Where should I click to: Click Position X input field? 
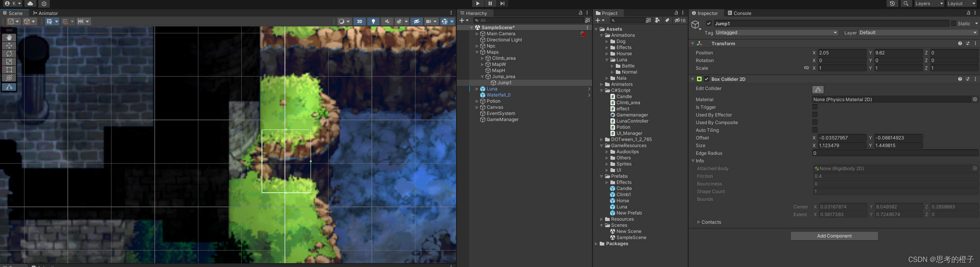(842, 53)
